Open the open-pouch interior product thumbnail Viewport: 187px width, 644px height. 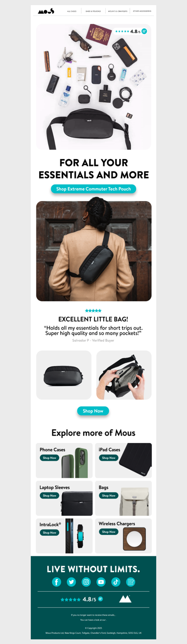(124, 375)
